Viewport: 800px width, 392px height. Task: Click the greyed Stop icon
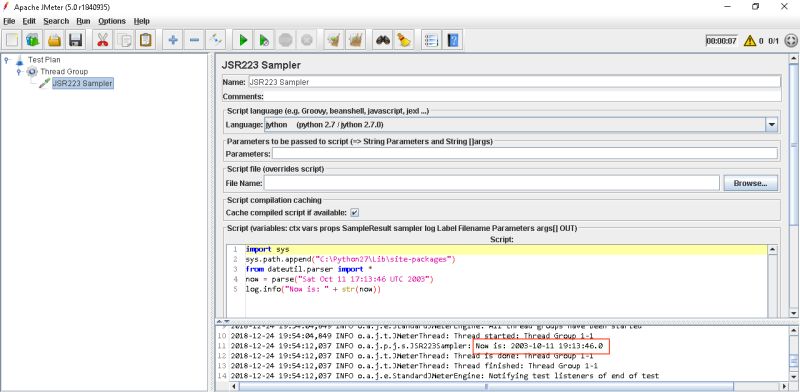point(286,40)
